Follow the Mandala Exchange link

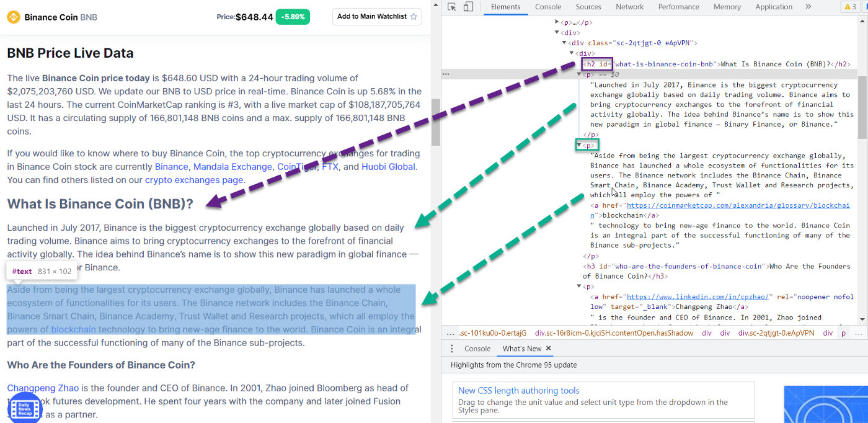pos(232,167)
